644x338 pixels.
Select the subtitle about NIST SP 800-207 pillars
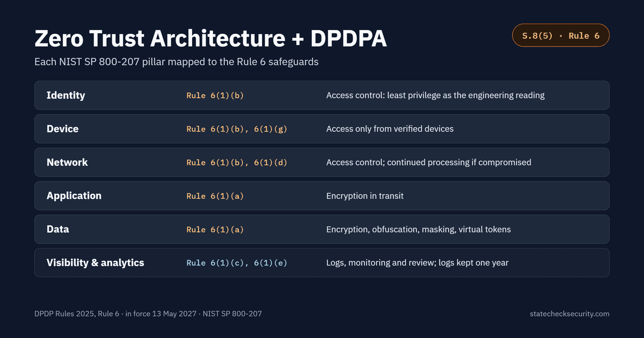tap(177, 62)
